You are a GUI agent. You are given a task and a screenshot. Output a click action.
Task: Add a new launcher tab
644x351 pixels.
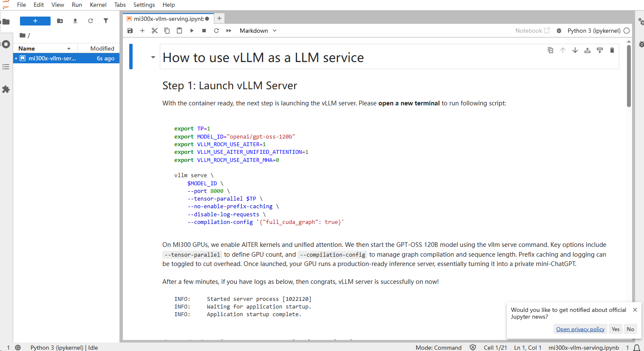click(x=219, y=18)
